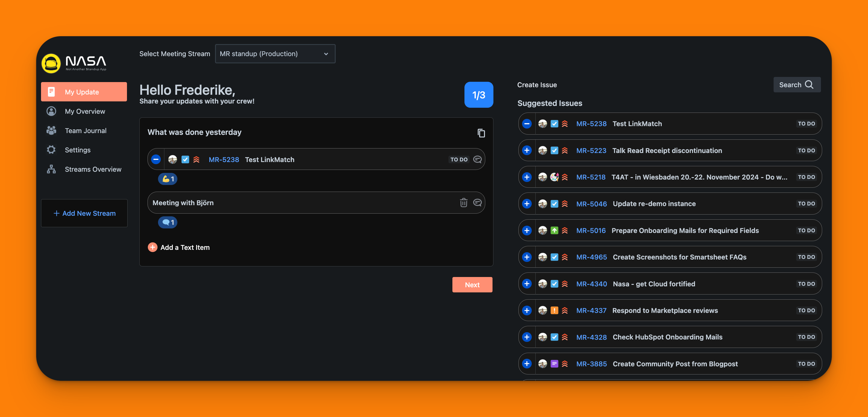Click the purple story type icon on MR-3885
The image size is (868, 417).
click(554, 364)
